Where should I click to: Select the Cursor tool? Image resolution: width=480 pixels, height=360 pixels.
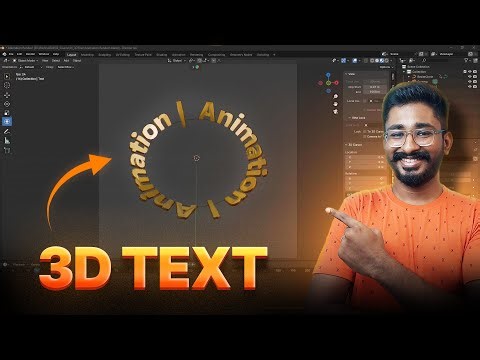(7, 85)
